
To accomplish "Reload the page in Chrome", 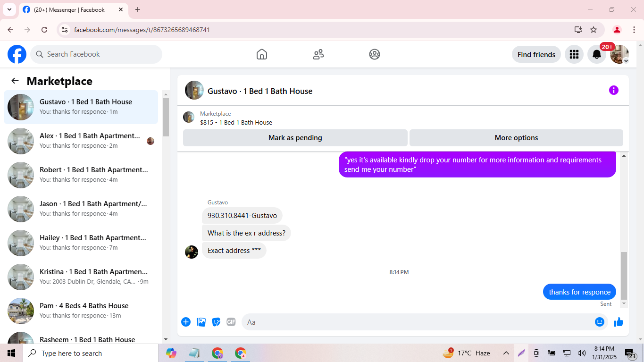I will (x=44, y=30).
